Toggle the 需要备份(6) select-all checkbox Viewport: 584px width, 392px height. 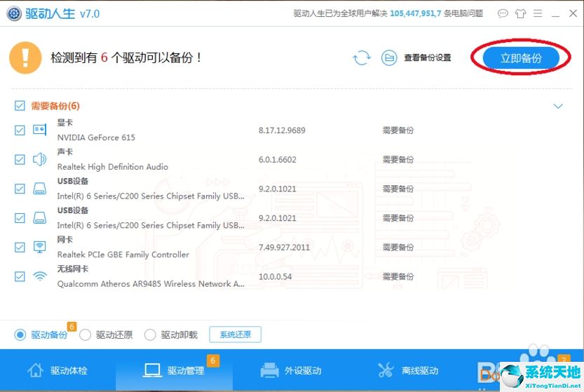click(20, 106)
